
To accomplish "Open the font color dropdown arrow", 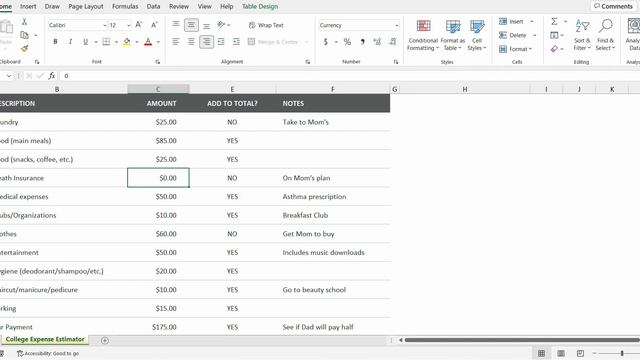I will coord(158,42).
